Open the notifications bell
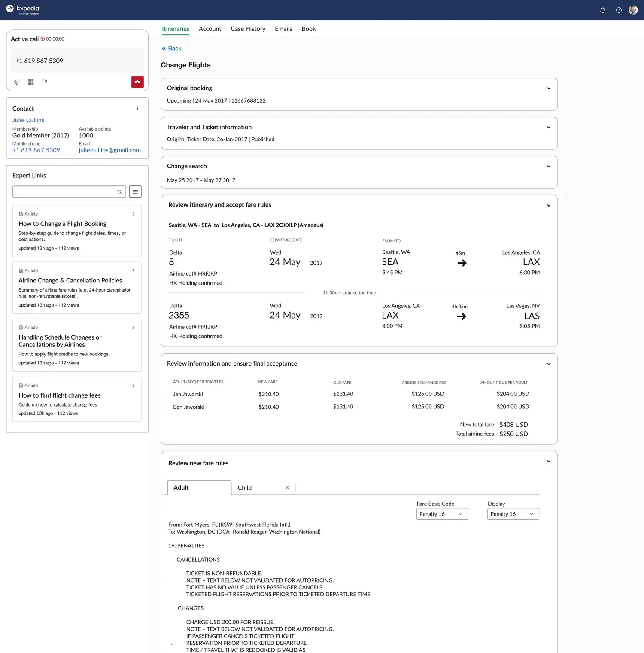 click(603, 10)
